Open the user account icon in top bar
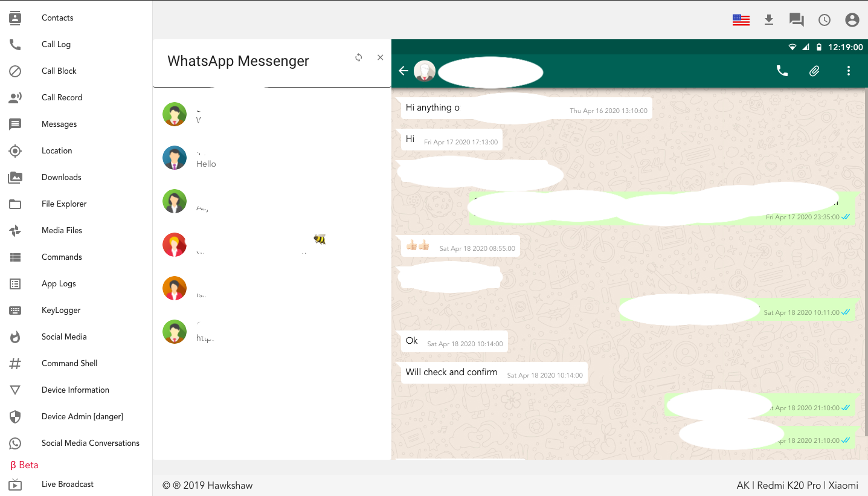868x496 pixels. [x=852, y=20]
